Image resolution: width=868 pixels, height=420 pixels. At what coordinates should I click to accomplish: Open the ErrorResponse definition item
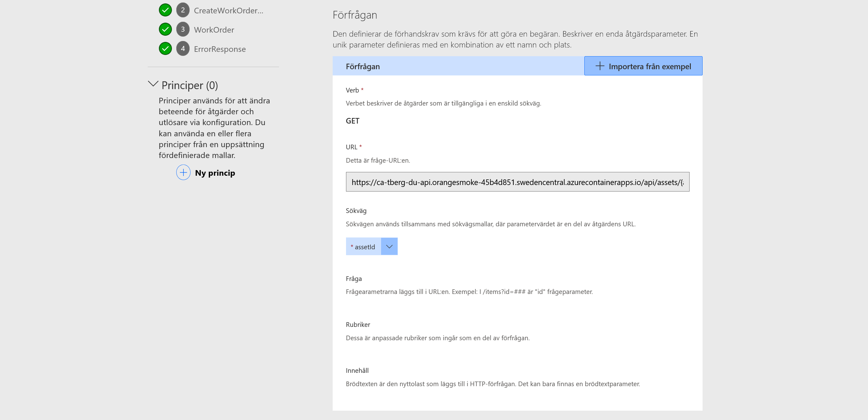tap(220, 49)
